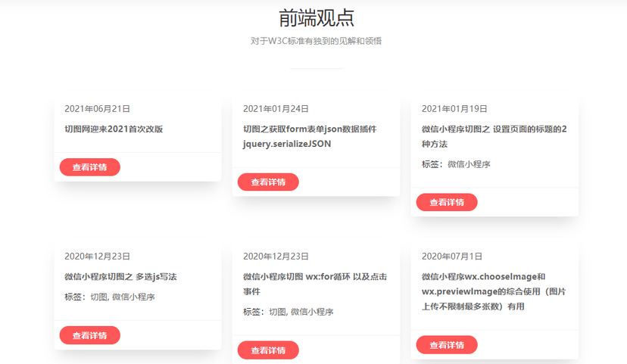The height and width of the screenshot is (364, 627).
Task: Open title 微信小程序wx.chooseImage和wx.previewImage
Action: (x=494, y=291)
